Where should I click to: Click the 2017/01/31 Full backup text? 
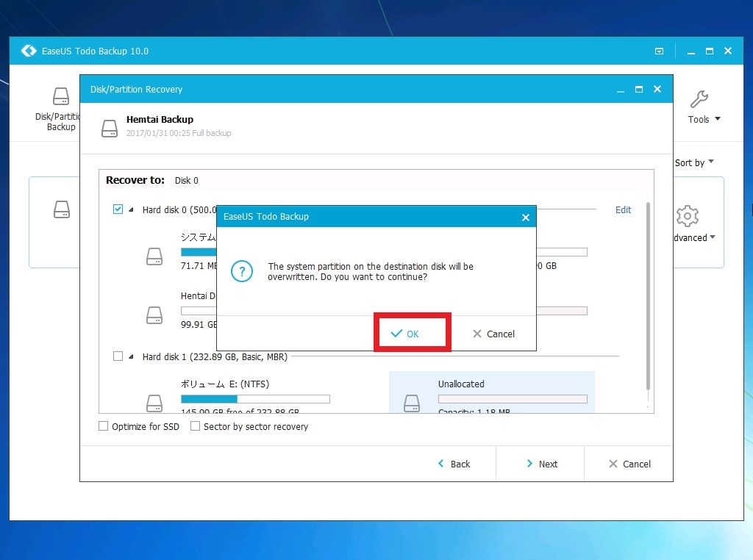179,133
